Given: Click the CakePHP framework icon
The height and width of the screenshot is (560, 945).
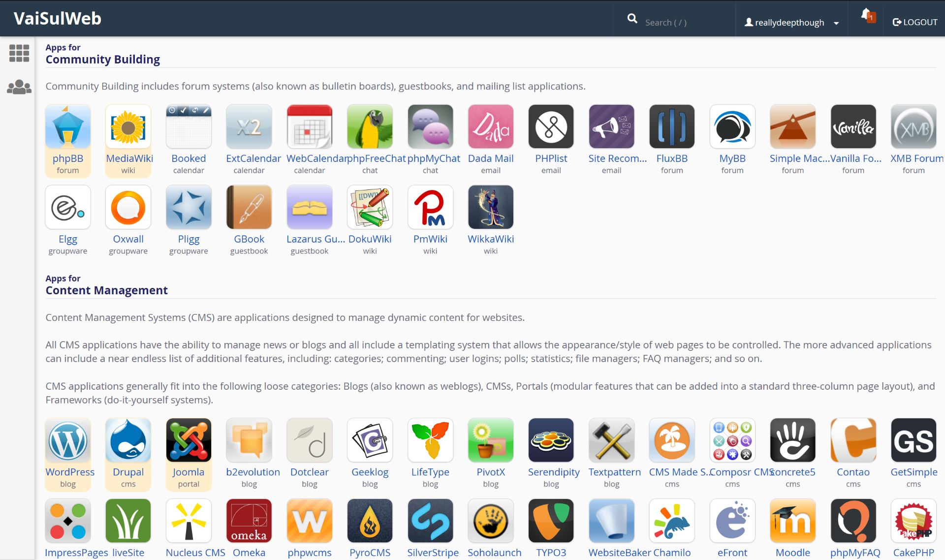Looking at the screenshot, I should pyautogui.click(x=913, y=521).
